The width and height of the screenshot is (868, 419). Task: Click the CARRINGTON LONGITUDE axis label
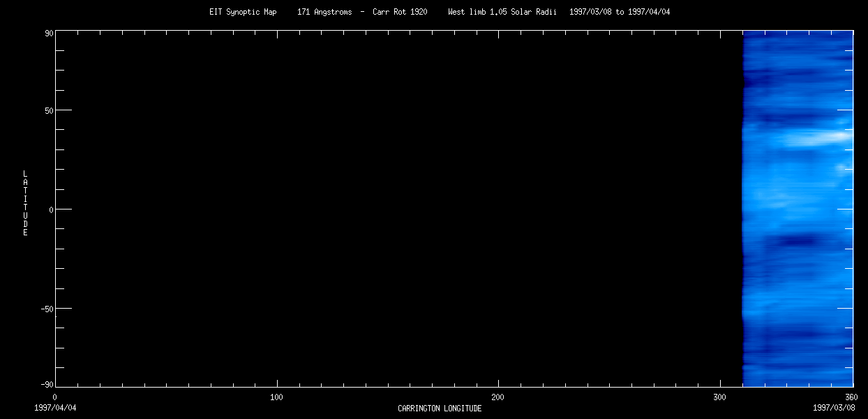coord(440,409)
